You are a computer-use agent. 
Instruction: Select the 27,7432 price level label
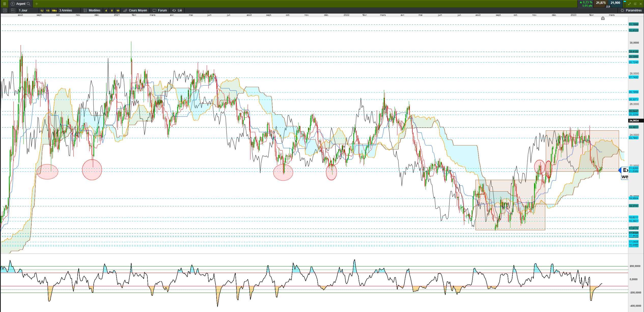[634, 77]
